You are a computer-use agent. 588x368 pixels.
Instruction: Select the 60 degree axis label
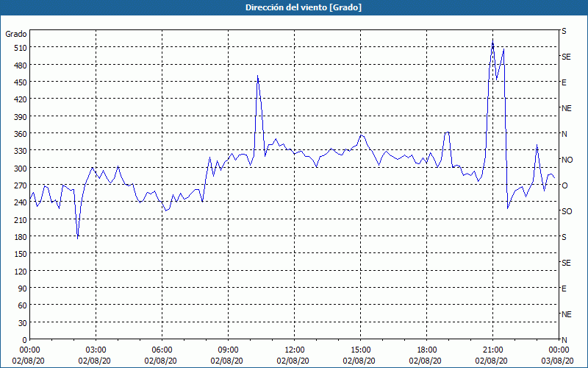(23, 305)
